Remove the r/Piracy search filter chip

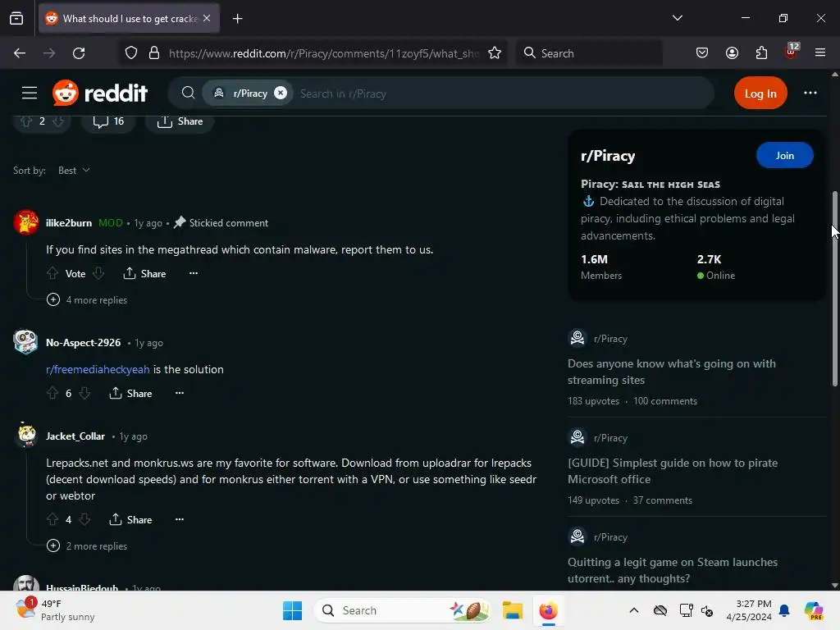coord(281,94)
